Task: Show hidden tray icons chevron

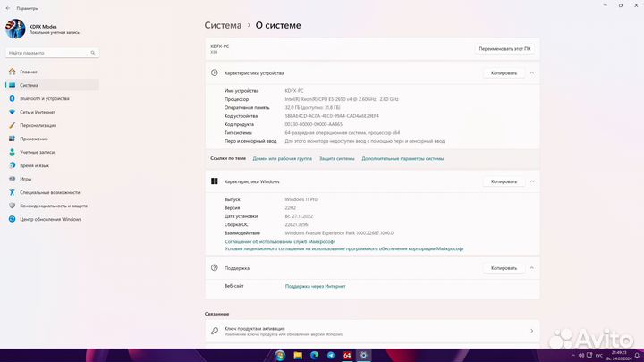Action: 573,356
